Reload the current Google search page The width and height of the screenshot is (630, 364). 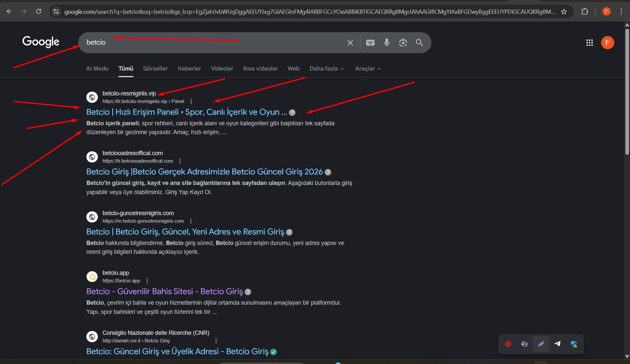[x=38, y=11]
